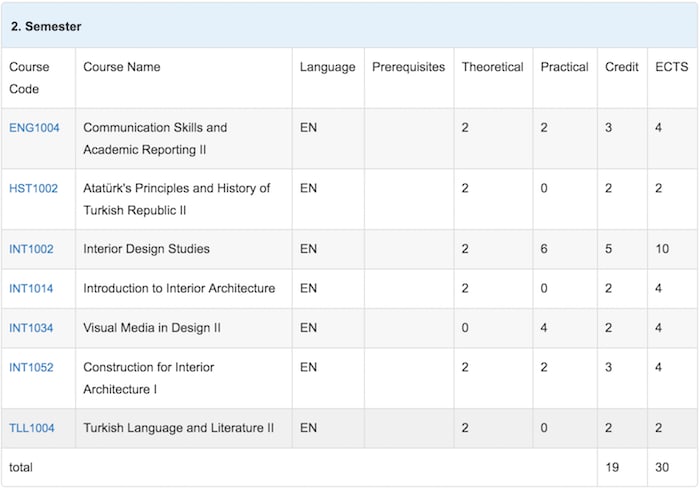Click the Theoretical column header
Viewport: 700px width, 488px height.
[493, 67]
